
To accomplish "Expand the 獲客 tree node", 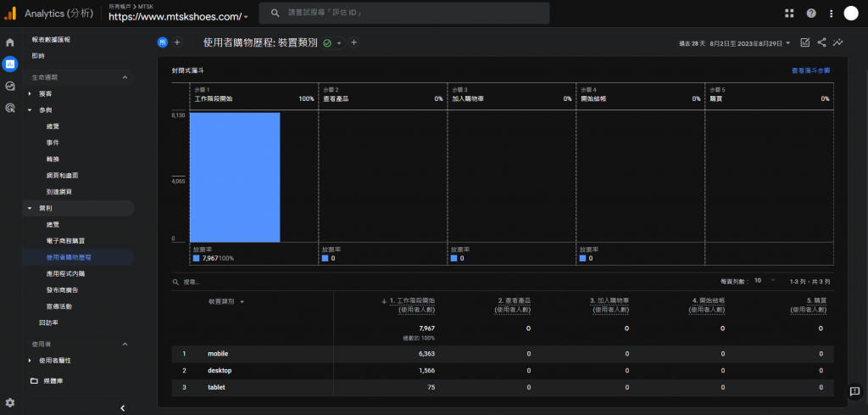I will point(30,93).
